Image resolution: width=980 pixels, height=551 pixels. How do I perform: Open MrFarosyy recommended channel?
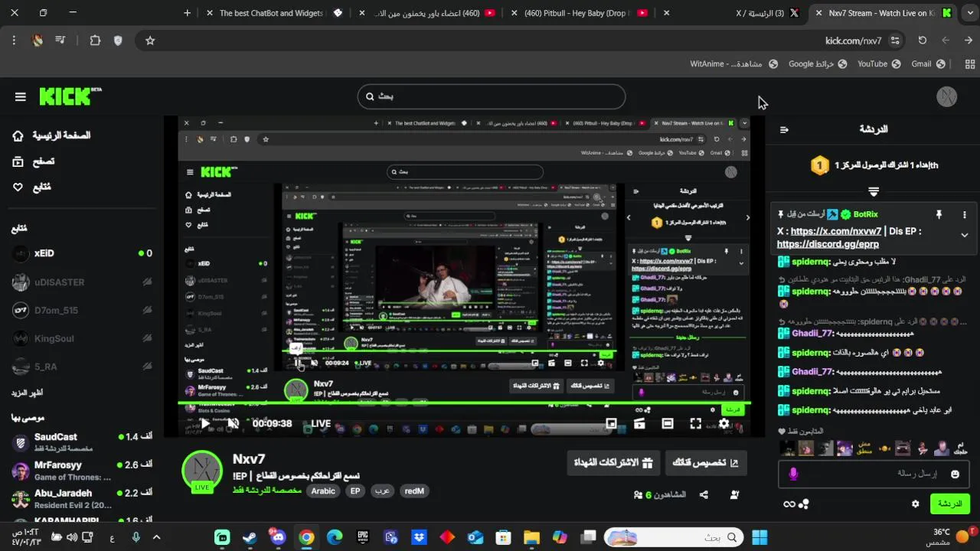(x=82, y=470)
